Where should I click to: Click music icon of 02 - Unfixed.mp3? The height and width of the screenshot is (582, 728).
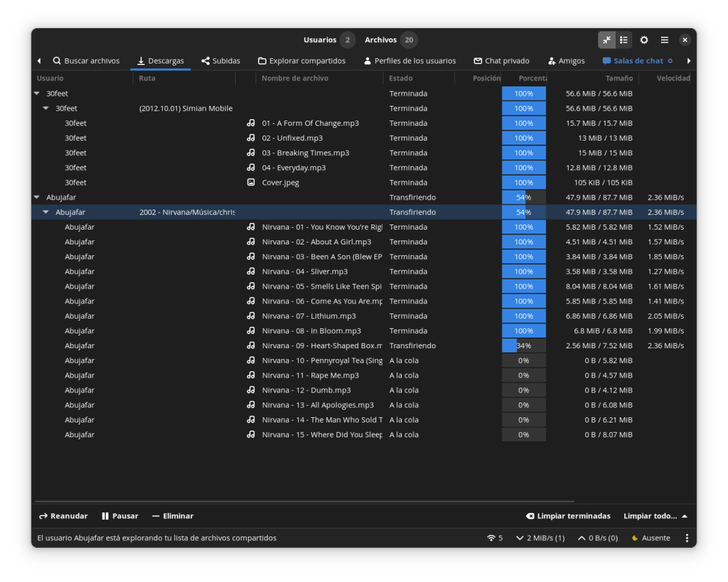tap(250, 138)
